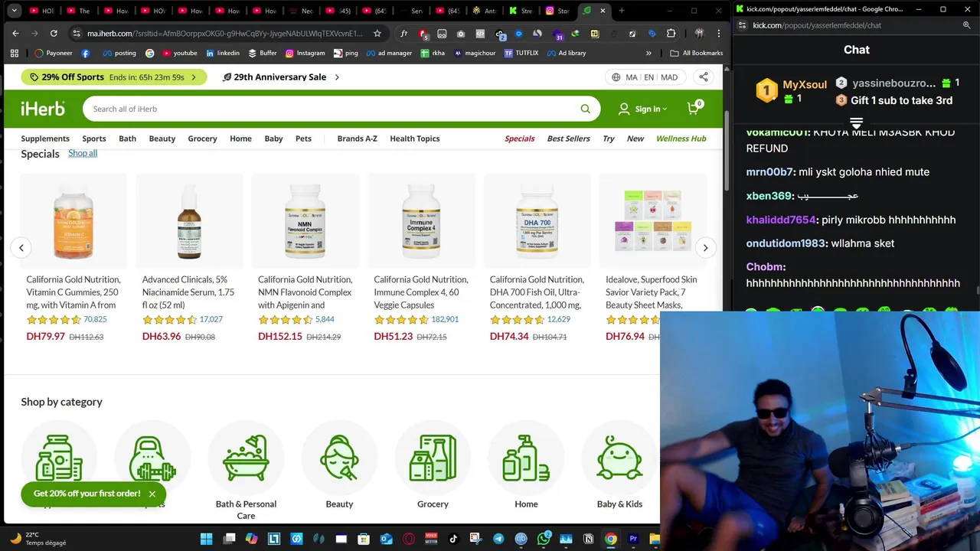
Task: Select the Baby & Kids category icon
Action: click(619, 457)
